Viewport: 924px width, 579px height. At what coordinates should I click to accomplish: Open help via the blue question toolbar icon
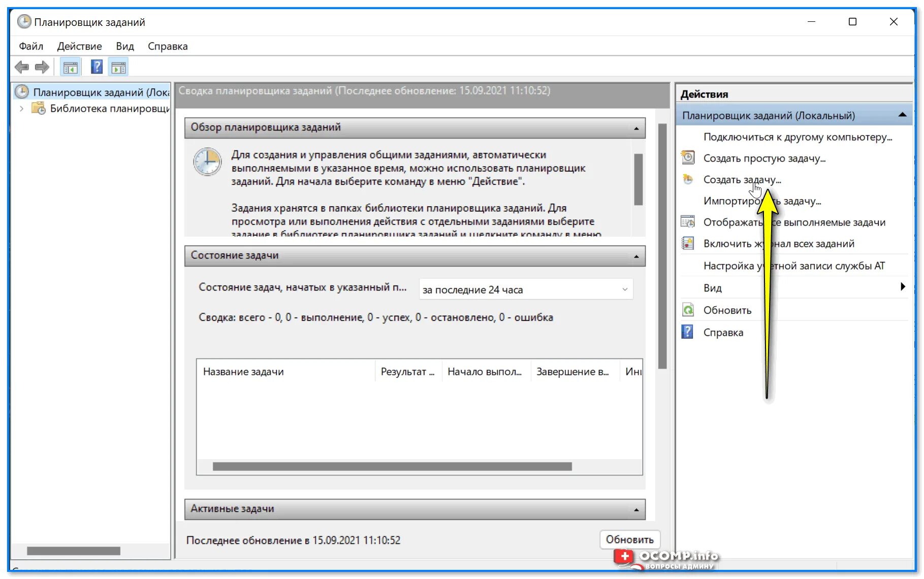[x=97, y=67]
